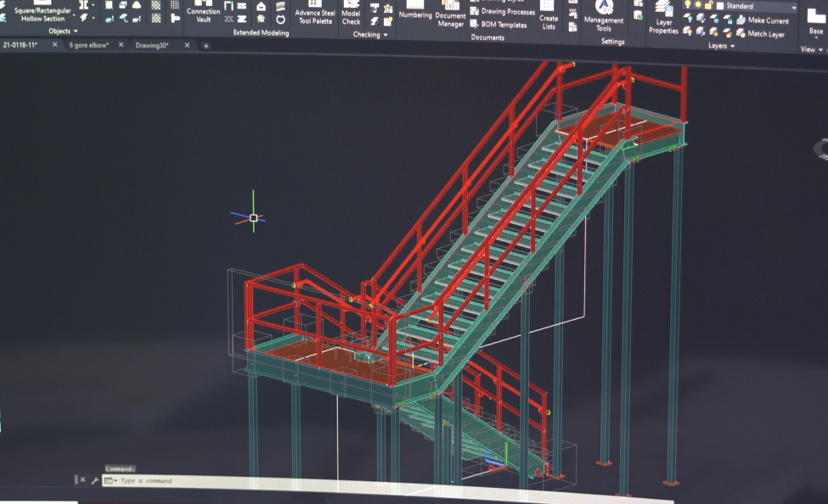828x504 pixels.
Task: Open the Connection Vault
Action: point(203,13)
